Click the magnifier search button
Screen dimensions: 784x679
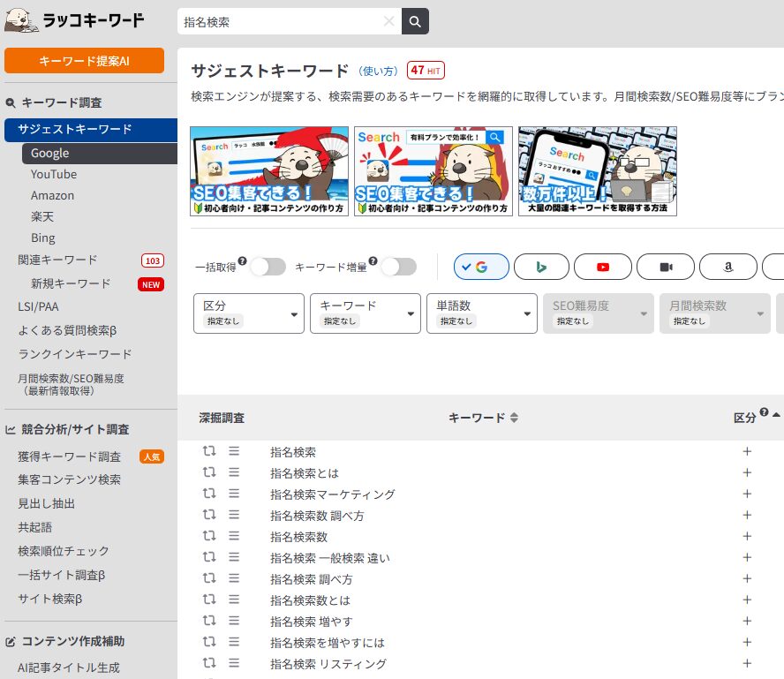415,21
